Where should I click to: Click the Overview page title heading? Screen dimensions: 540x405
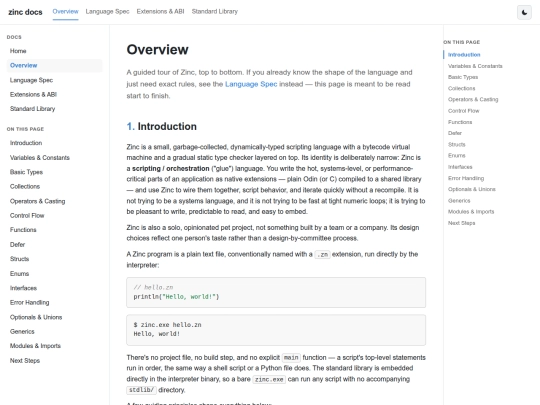157,50
